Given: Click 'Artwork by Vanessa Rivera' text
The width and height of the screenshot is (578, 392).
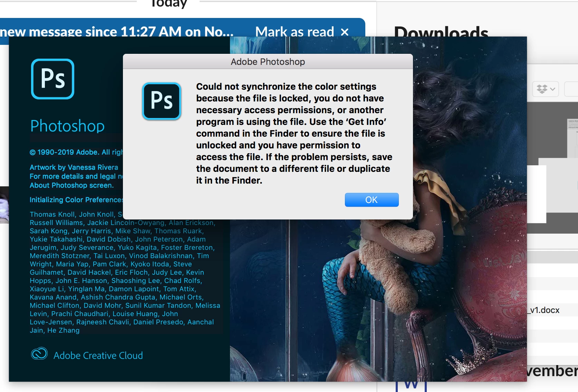Looking at the screenshot, I should click(x=74, y=167).
